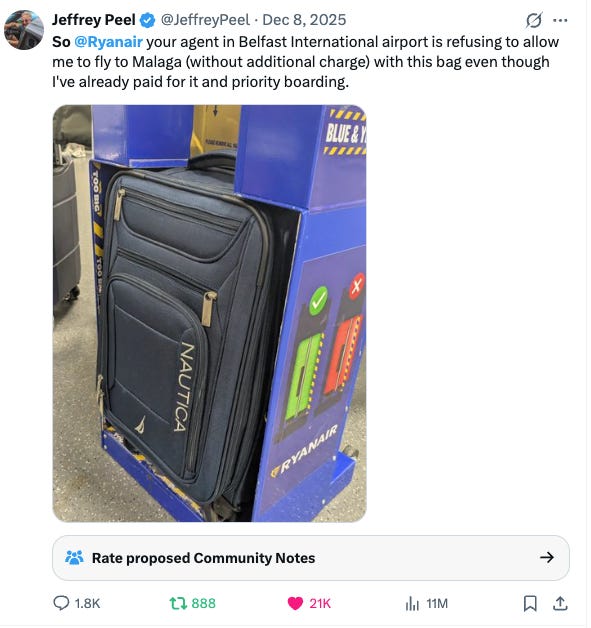Click the 888 reposts count

tap(203, 603)
